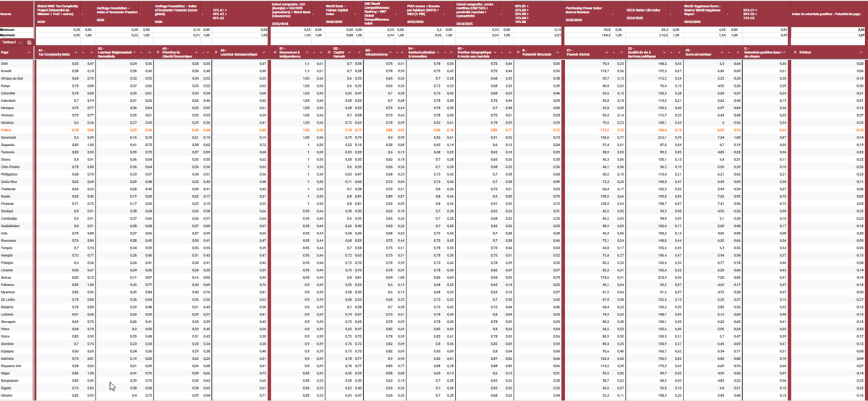Select the Index de retombée positive header cell
The image size is (868, 401).
click(x=827, y=13)
